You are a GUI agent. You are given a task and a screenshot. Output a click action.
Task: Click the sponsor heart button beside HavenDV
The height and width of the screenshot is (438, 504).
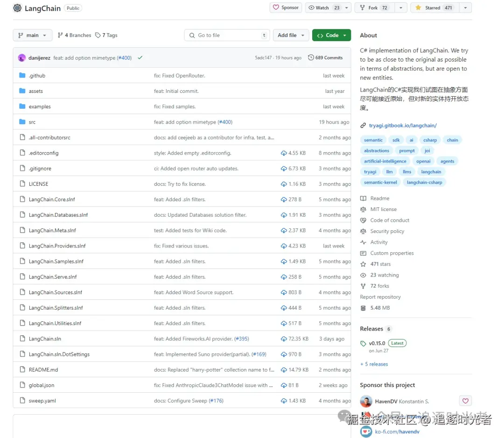(465, 401)
